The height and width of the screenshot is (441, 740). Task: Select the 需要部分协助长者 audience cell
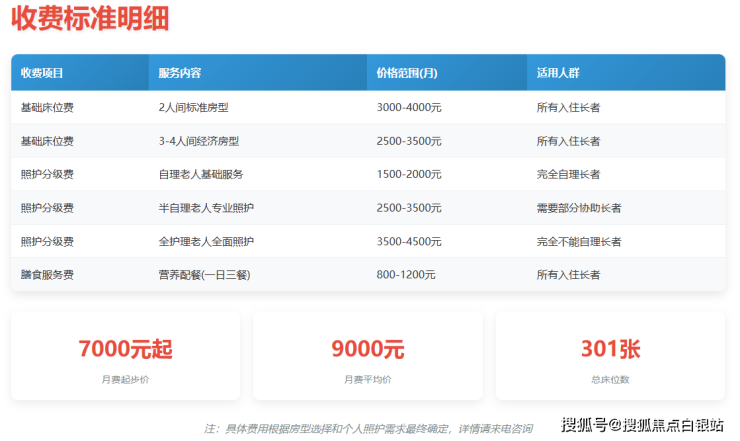(578, 208)
